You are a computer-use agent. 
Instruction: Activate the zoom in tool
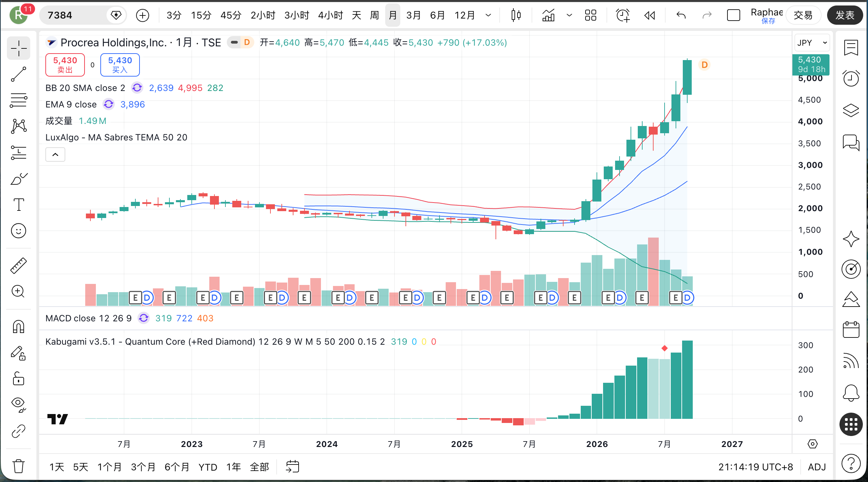[x=19, y=291]
